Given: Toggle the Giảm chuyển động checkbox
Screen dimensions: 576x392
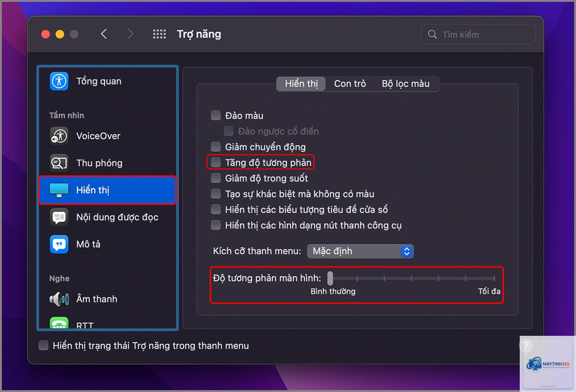Looking at the screenshot, I should coord(216,147).
